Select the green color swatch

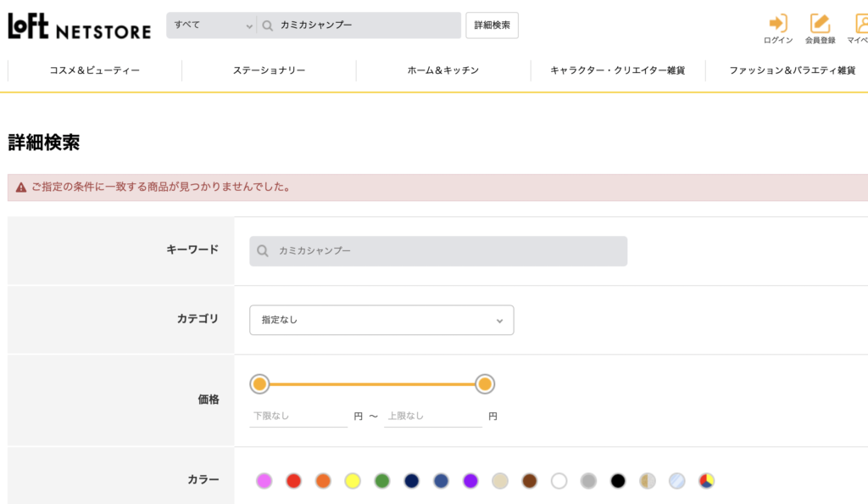click(x=382, y=481)
